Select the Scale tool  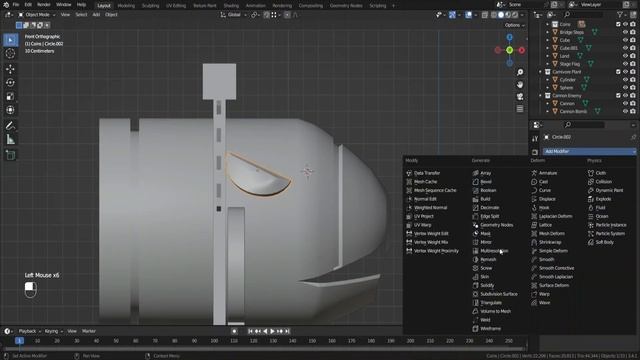coord(11,96)
